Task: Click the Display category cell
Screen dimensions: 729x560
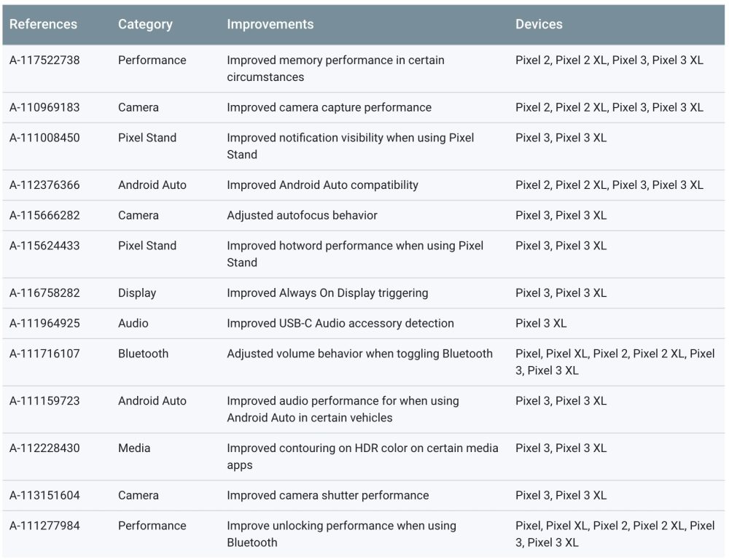Action: coord(137,293)
